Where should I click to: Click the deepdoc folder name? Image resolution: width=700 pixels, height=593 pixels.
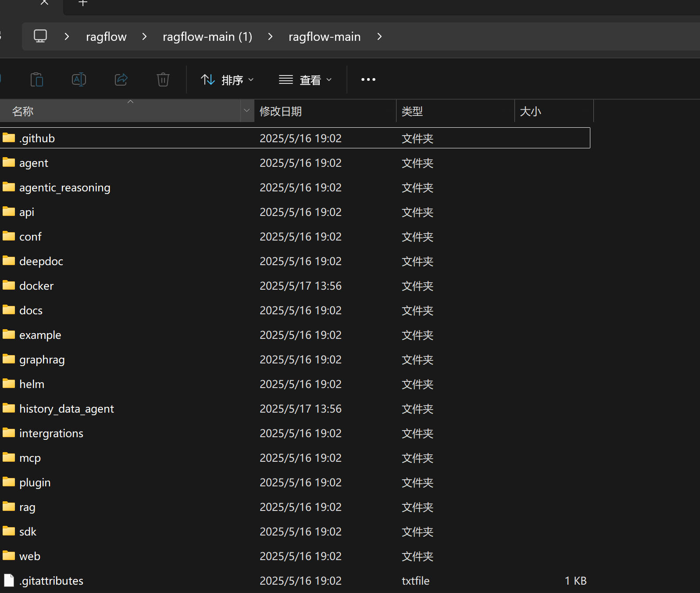[41, 262]
